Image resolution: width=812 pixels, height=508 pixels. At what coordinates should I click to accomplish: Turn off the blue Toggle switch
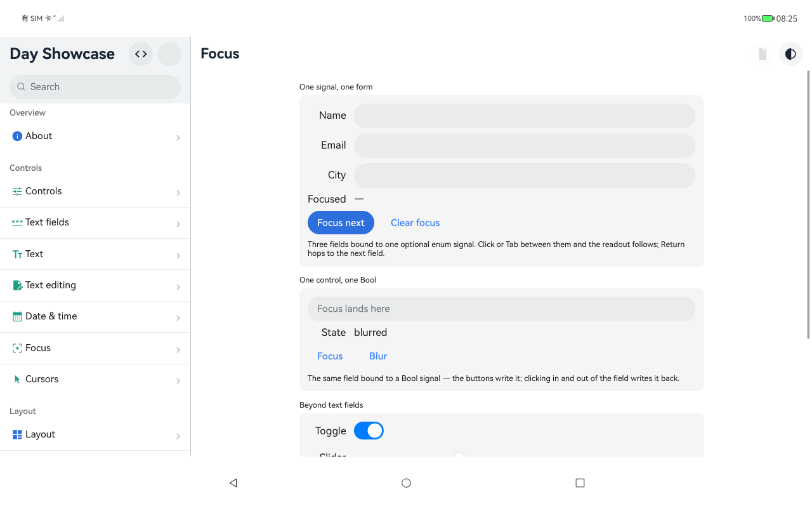pos(369,431)
